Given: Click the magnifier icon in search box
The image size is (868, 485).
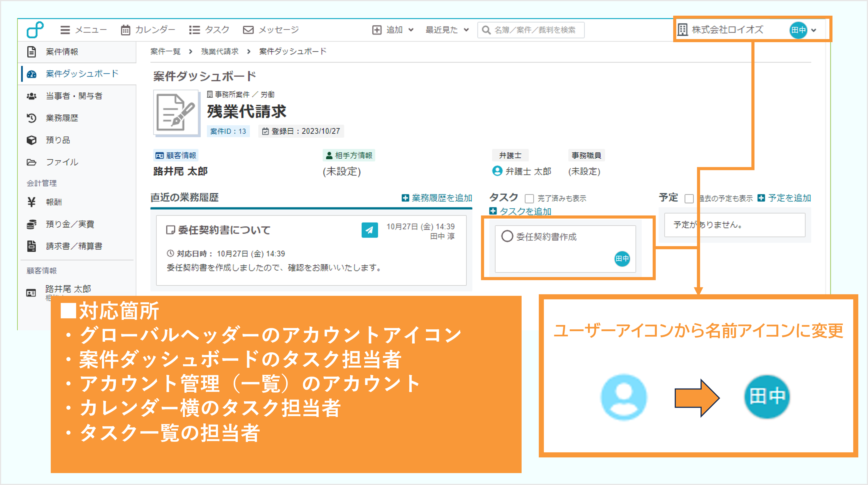Looking at the screenshot, I should (486, 30).
